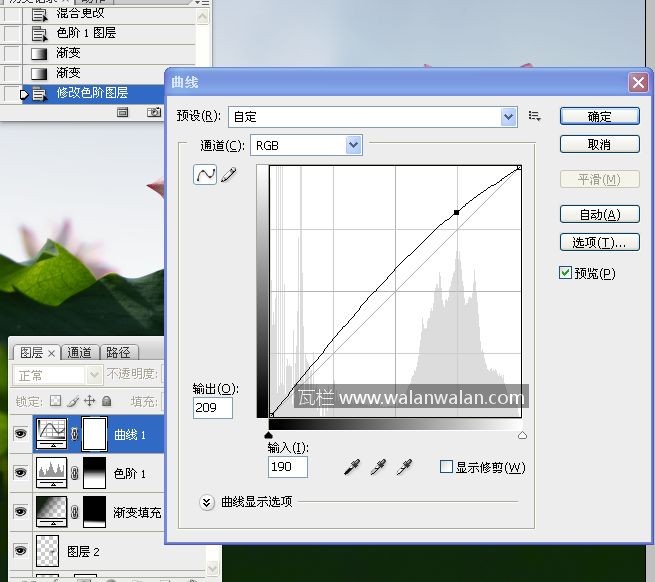Hide the 色阶 1 layer via eye icon

20,472
